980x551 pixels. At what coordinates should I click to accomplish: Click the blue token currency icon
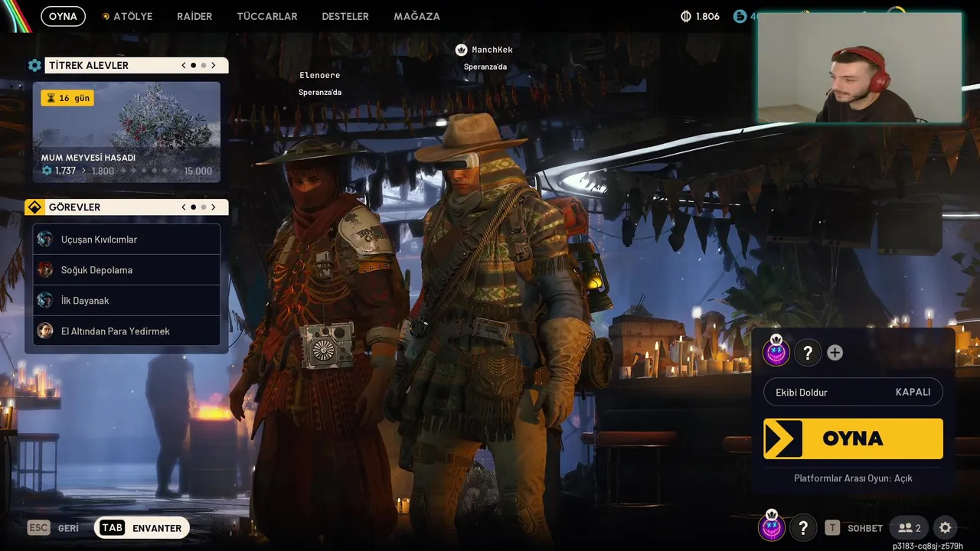pyautogui.click(x=740, y=16)
